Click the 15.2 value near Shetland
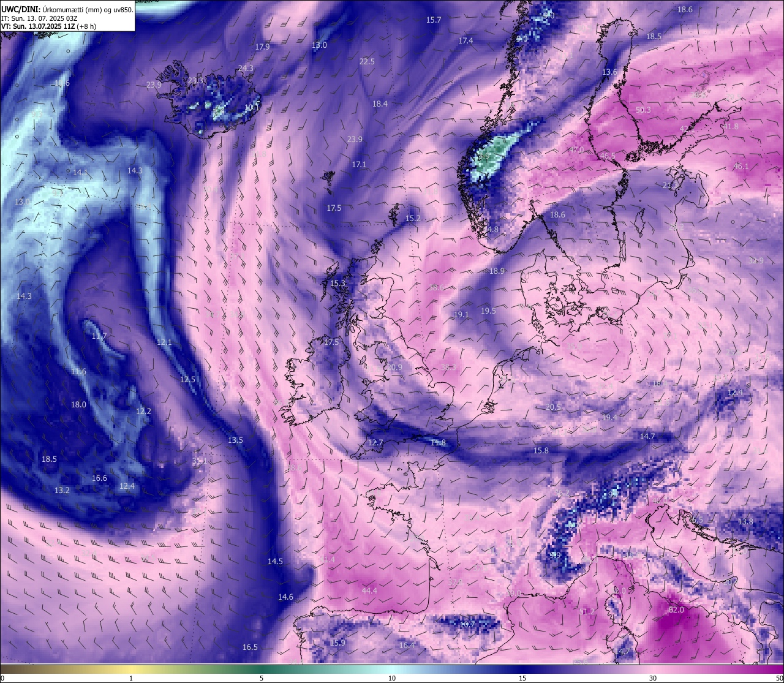The width and height of the screenshot is (784, 683). pos(413,219)
